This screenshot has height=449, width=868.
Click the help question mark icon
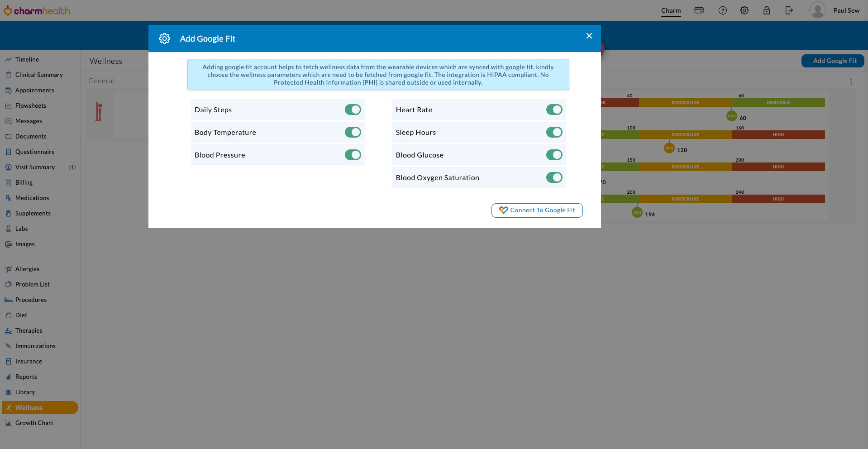coord(722,10)
